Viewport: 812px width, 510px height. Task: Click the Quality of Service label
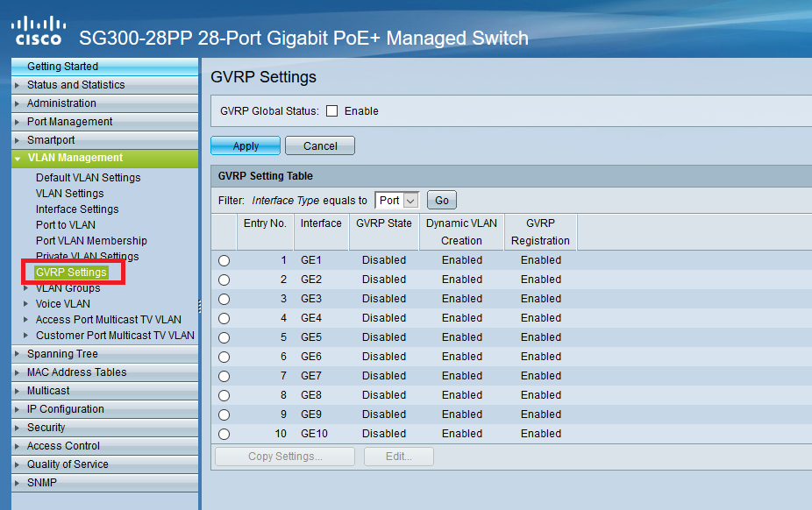[x=68, y=464]
